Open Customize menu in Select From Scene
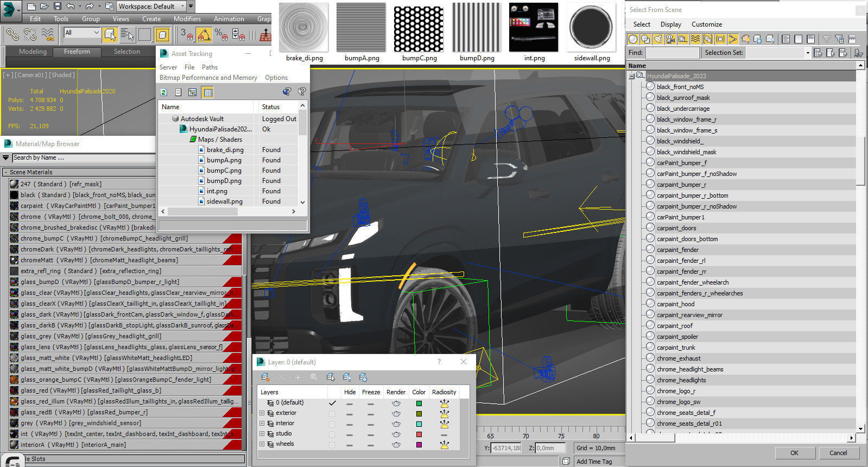The image size is (868, 467). tap(706, 24)
